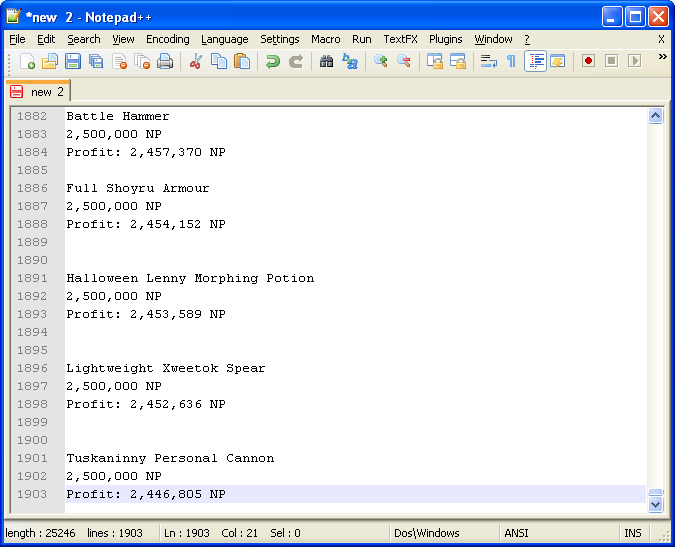
Task: Click the Open file folder icon
Action: pos(50,61)
